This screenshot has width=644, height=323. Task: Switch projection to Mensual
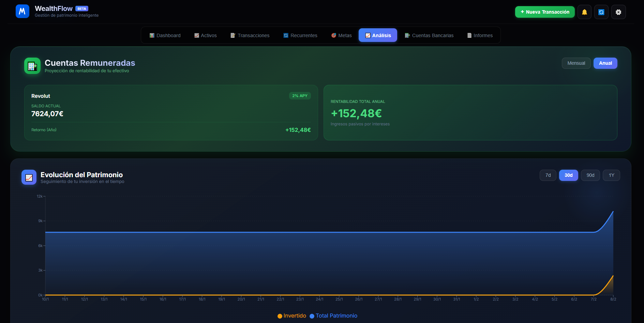click(x=576, y=63)
